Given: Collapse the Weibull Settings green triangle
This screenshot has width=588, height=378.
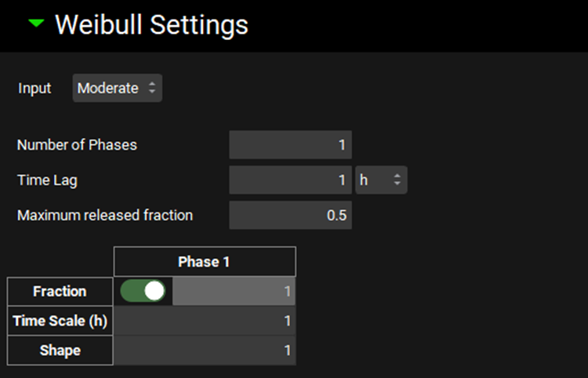Looking at the screenshot, I should coord(36,24).
